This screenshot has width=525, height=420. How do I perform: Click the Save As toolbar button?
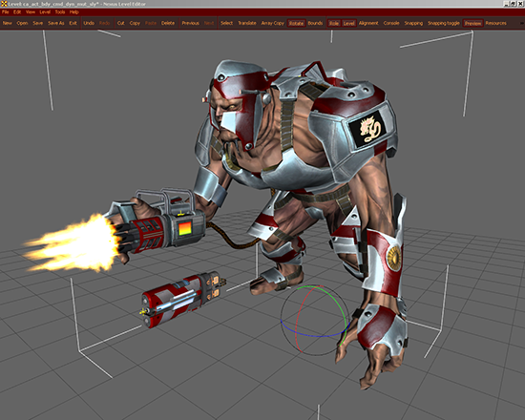(56, 23)
